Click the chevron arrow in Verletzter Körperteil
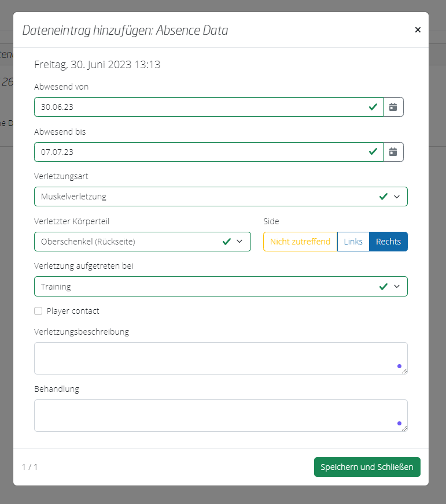 click(x=240, y=242)
